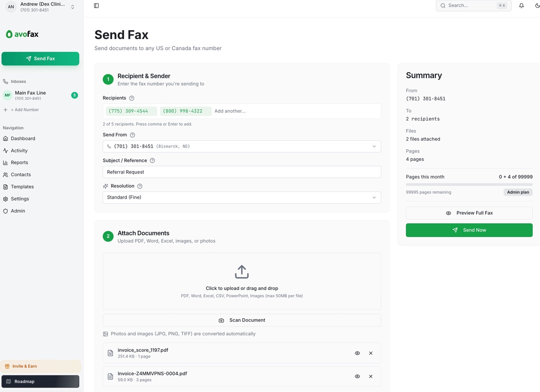Screen dimensions: 540x392
Task: Click the Recipients help icon
Action: tap(132, 98)
